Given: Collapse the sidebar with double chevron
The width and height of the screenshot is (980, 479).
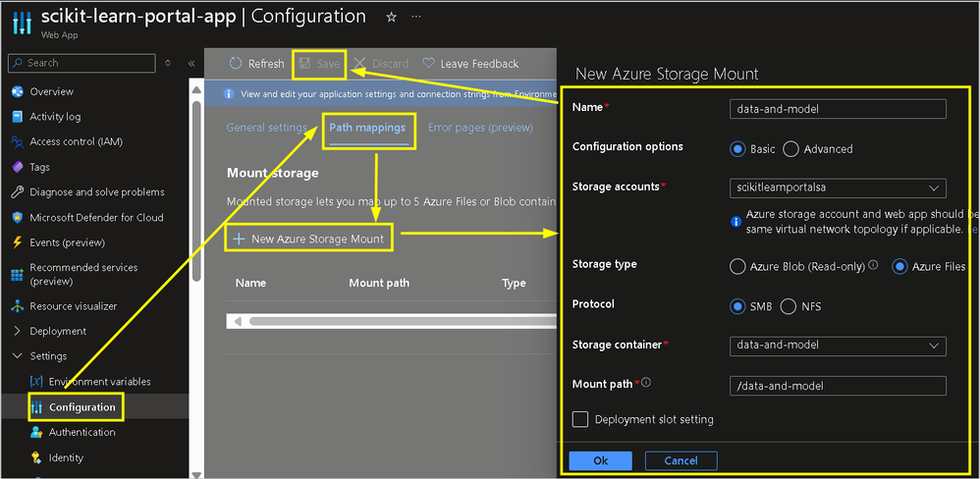Looking at the screenshot, I should (191, 63).
